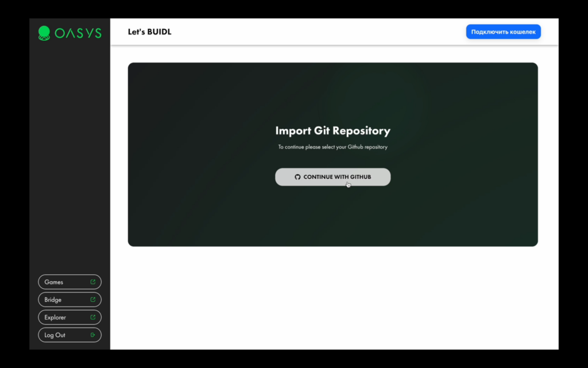Open the Explorer sidebar link
This screenshot has width=588, height=368.
pyautogui.click(x=69, y=317)
